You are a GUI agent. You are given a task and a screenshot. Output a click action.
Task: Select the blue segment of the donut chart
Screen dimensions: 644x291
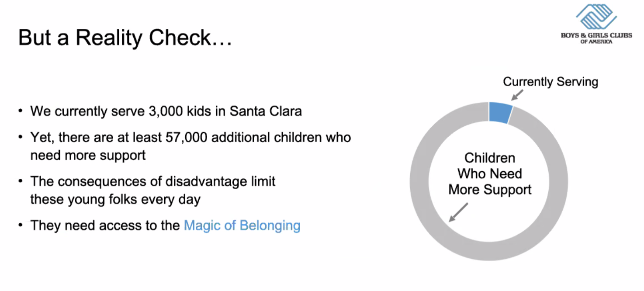pyautogui.click(x=500, y=112)
